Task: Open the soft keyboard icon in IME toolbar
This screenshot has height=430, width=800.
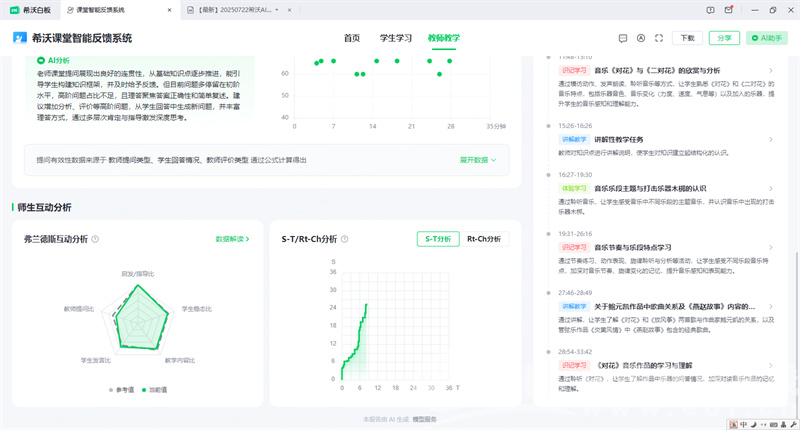Action: pos(773,424)
